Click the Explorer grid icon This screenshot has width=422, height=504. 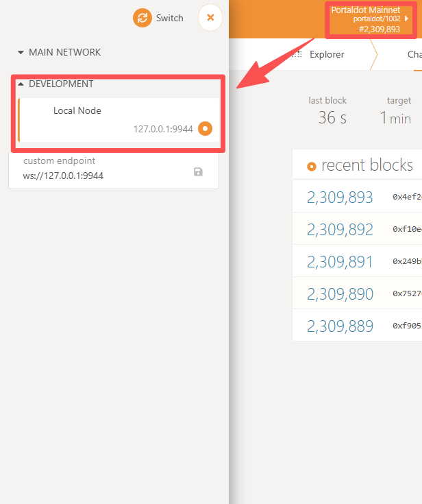[x=298, y=54]
